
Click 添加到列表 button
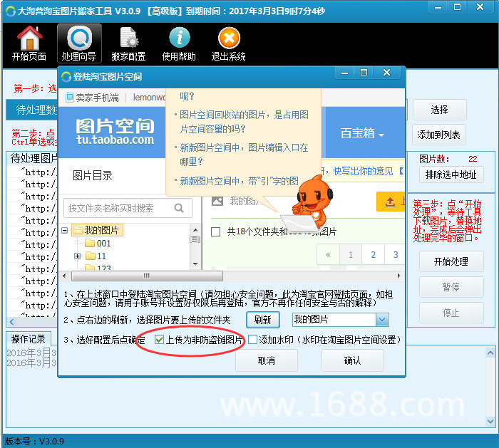point(438,135)
